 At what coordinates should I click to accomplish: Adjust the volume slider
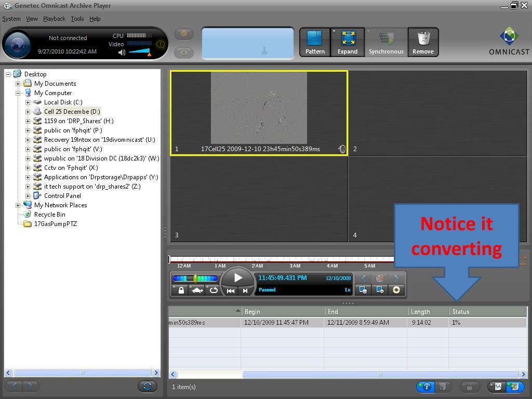pyautogui.click(x=139, y=52)
